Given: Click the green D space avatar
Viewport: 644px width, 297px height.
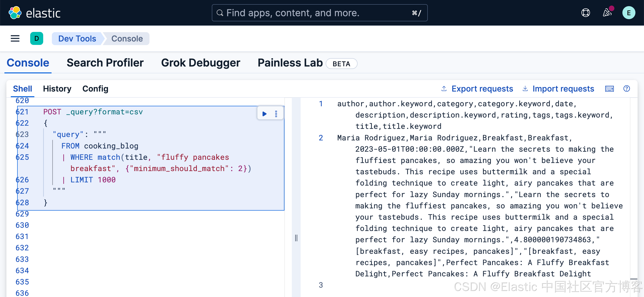Looking at the screenshot, I should (37, 39).
